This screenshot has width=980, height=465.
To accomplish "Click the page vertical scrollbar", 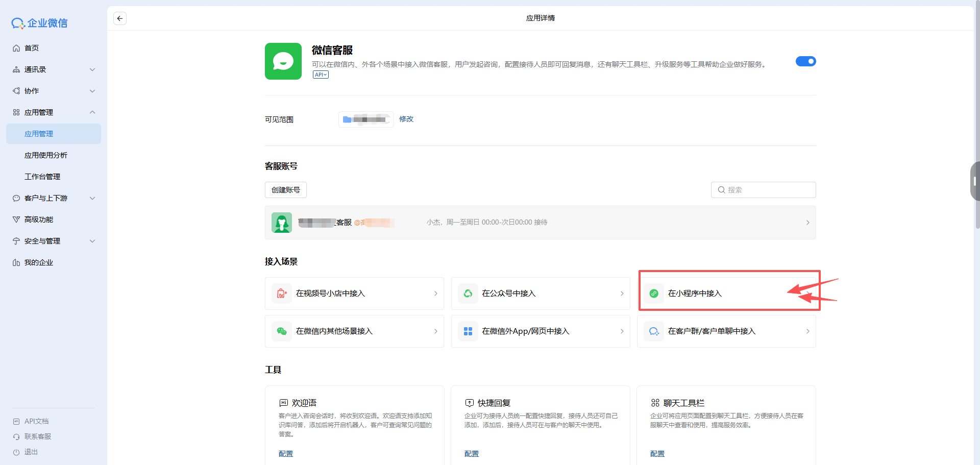I will click(x=977, y=115).
